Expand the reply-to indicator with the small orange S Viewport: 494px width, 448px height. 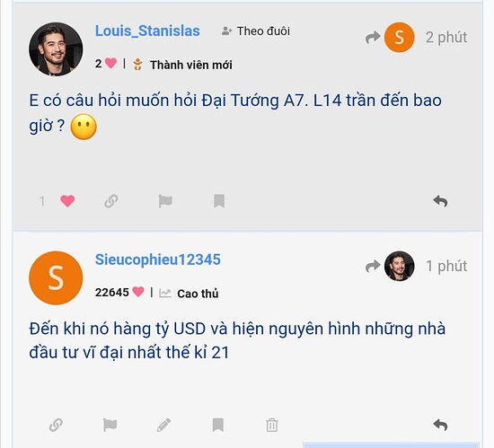tap(390, 37)
